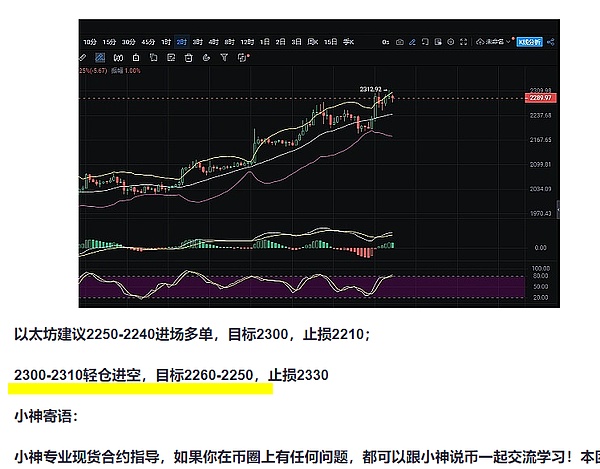
Task: Open the 未命名 layout dropdown
Action: tap(494, 42)
